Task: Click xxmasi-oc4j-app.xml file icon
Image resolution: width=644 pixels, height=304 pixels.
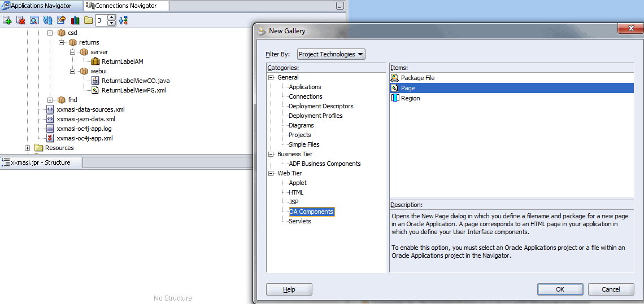Action: (x=50, y=138)
